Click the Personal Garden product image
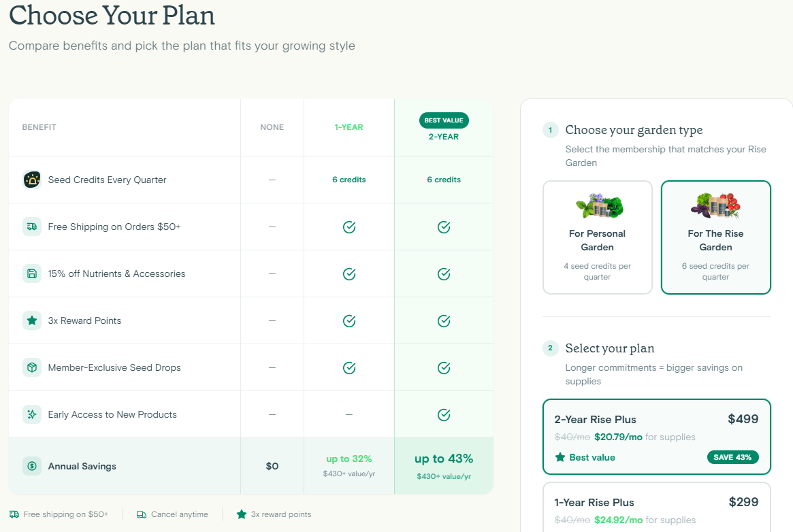793x532 pixels. [599, 206]
